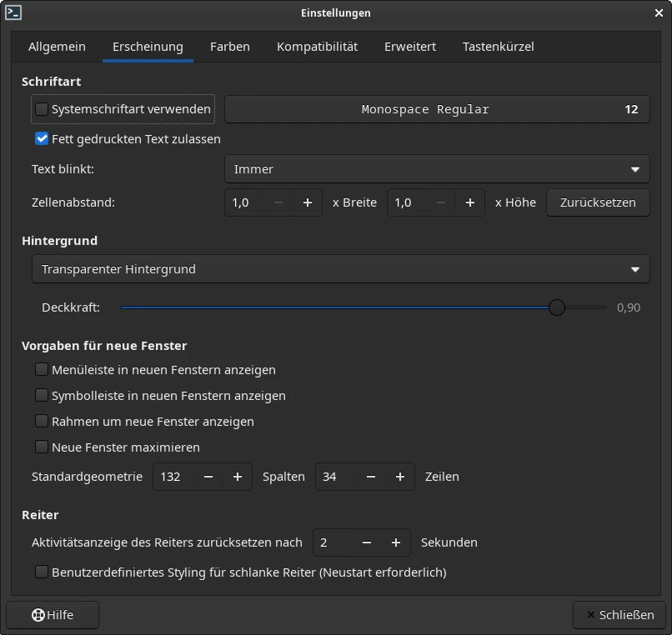Click the Zurücksetzen button for cell spacing
The height and width of the screenshot is (635, 672).
click(x=598, y=202)
